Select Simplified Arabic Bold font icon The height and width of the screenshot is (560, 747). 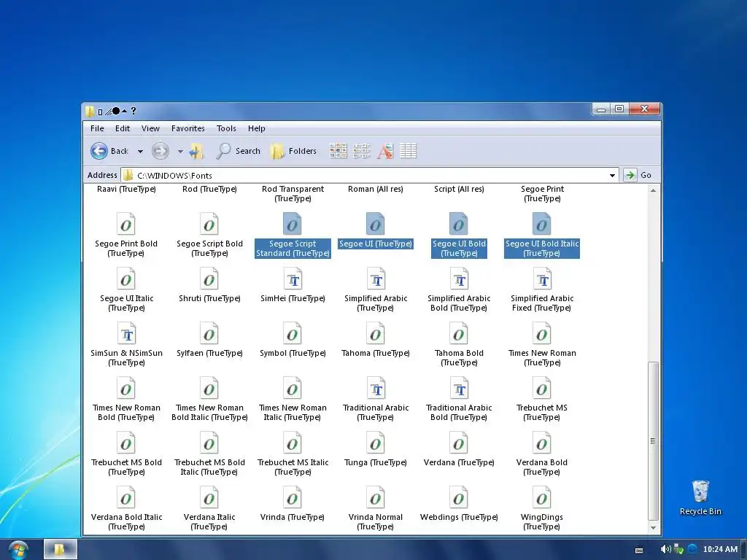coord(459,279)
